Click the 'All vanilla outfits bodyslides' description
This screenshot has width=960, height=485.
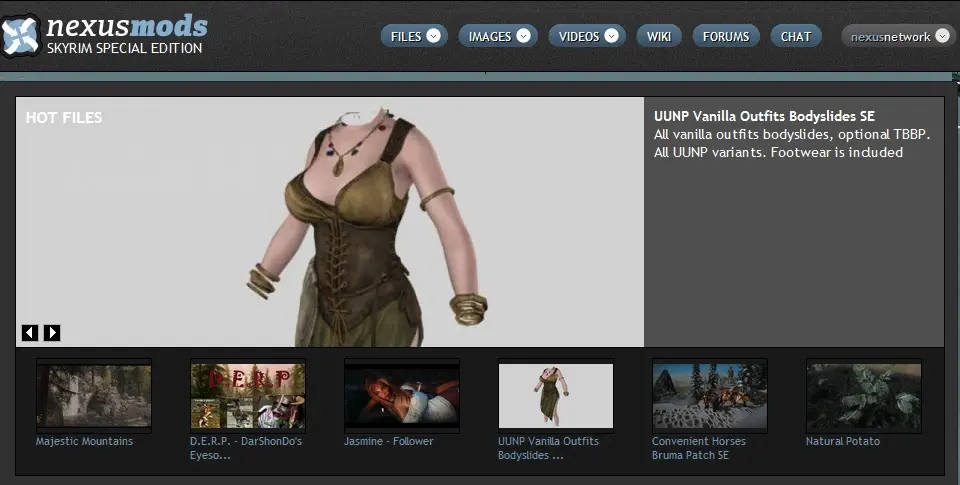click(x=792, y=143)
